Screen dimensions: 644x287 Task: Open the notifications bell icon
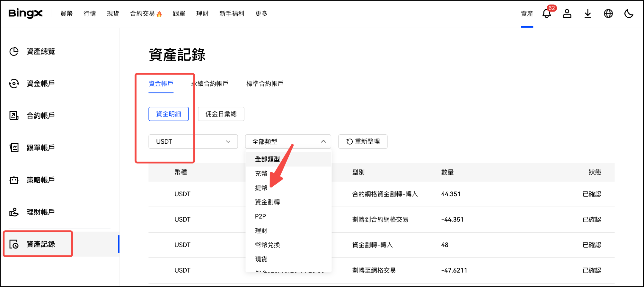point(546,13)
